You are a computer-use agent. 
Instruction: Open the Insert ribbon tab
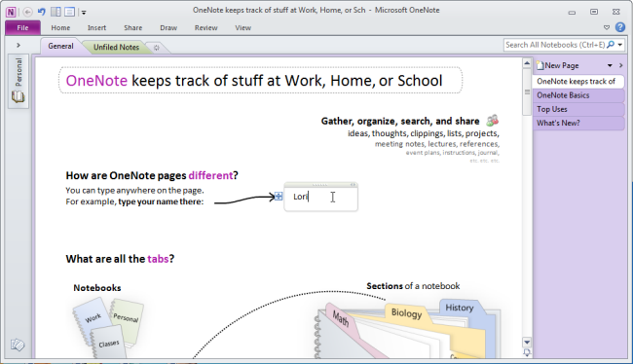(x=96, y=28)
